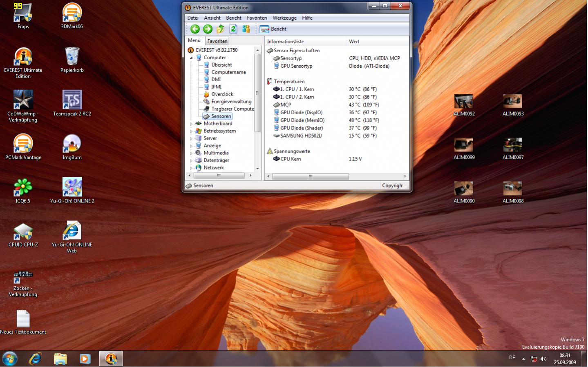
Task: Expand the Motherboard tree node
Action: click(191, 124)
